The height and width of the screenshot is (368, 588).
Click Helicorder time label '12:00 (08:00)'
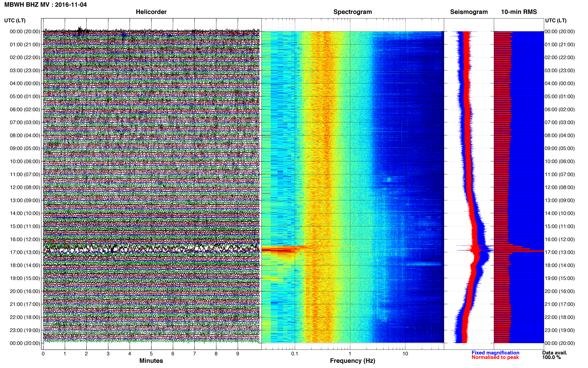(25, 187)
